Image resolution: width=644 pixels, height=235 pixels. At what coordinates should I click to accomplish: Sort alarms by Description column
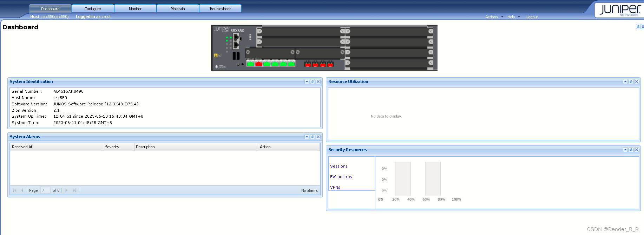(x=196, y=147)
